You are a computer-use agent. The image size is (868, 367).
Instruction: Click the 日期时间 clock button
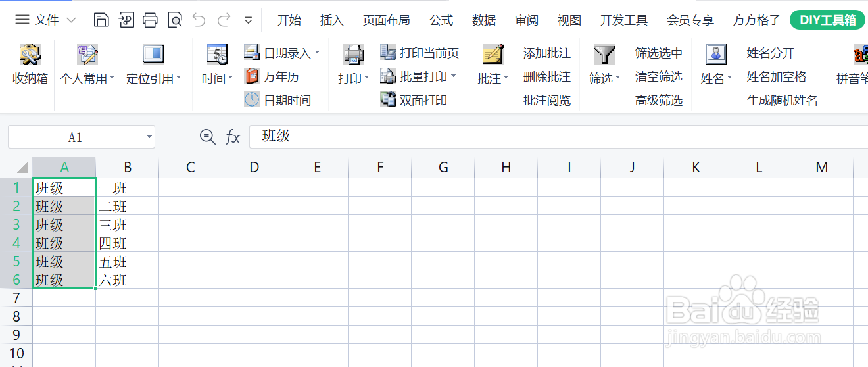click(277, 100)
